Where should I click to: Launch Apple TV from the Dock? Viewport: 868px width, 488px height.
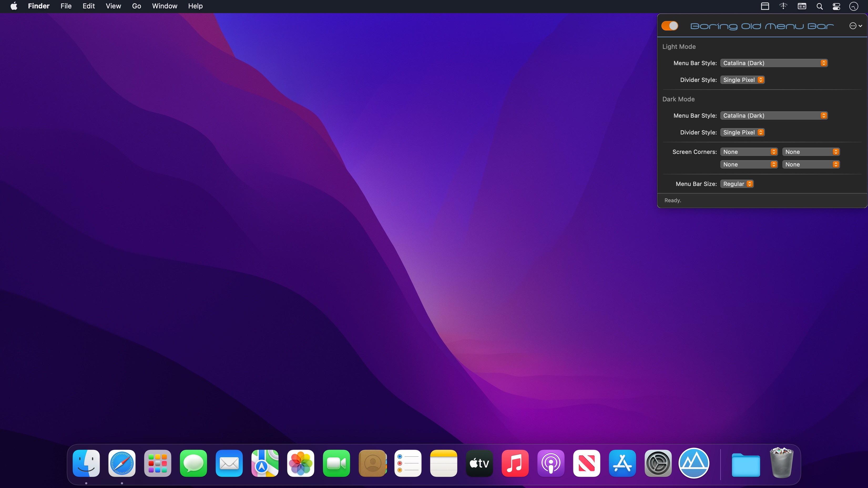[479, 463]
